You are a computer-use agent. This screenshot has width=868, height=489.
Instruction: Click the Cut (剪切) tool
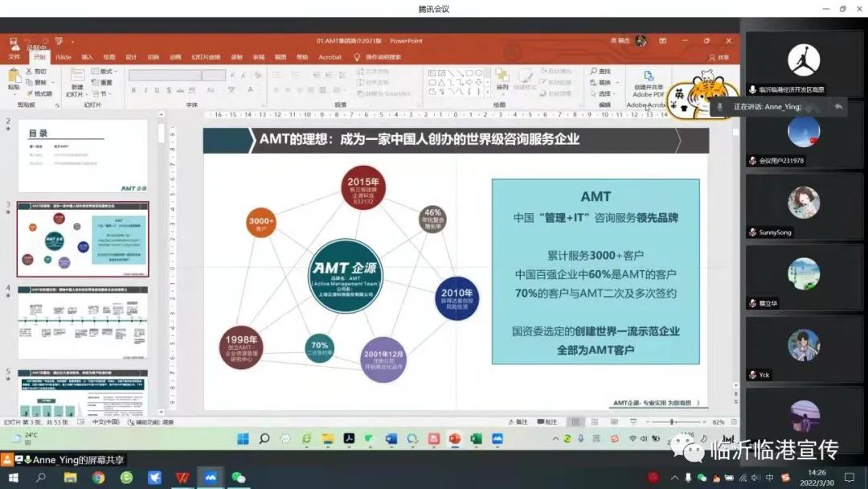(36, 72)
